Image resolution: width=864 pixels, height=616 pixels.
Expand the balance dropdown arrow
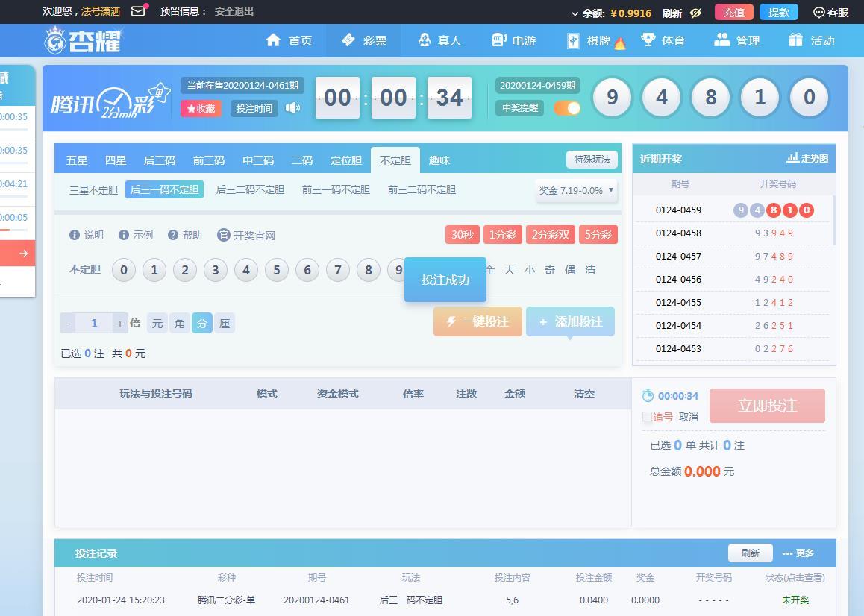click(575, 13)
